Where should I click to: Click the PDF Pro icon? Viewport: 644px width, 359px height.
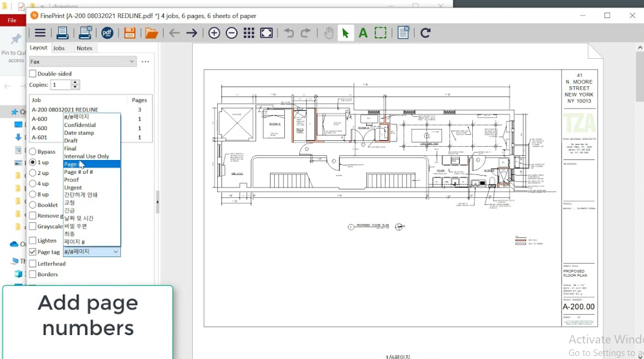[x=107, y=33]
